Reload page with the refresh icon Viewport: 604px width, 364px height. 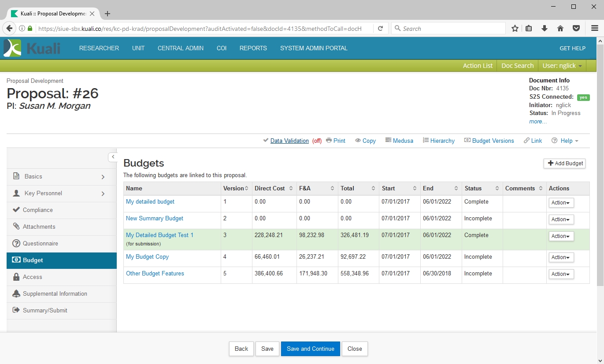(x=380, y=29)
